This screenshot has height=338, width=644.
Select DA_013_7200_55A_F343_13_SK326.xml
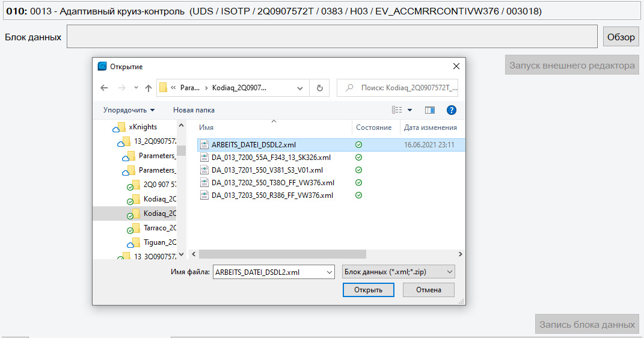(x=271, y=158)
